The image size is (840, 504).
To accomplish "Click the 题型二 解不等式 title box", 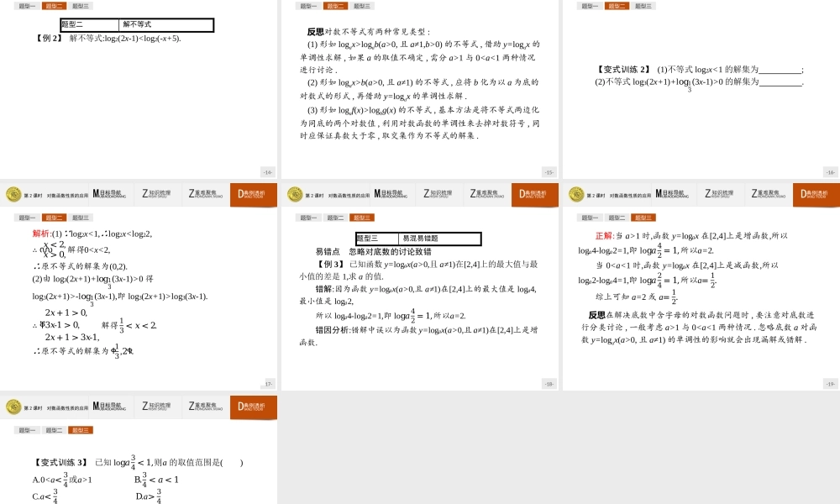I will point(137,25).
